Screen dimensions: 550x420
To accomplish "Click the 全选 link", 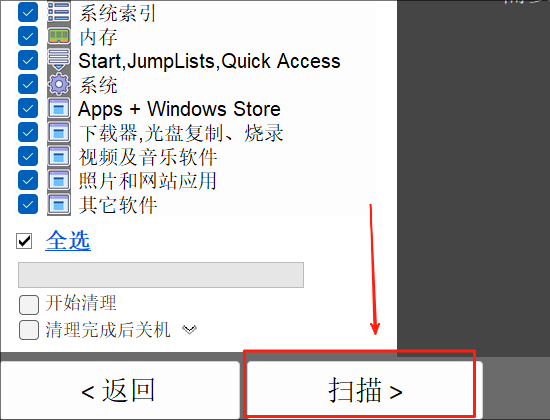I will click(68, 241).
